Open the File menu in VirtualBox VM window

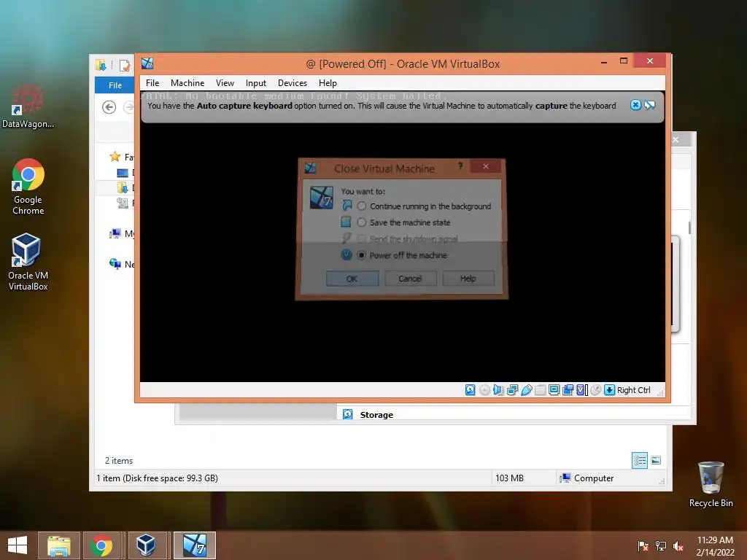tap(152, 83)
